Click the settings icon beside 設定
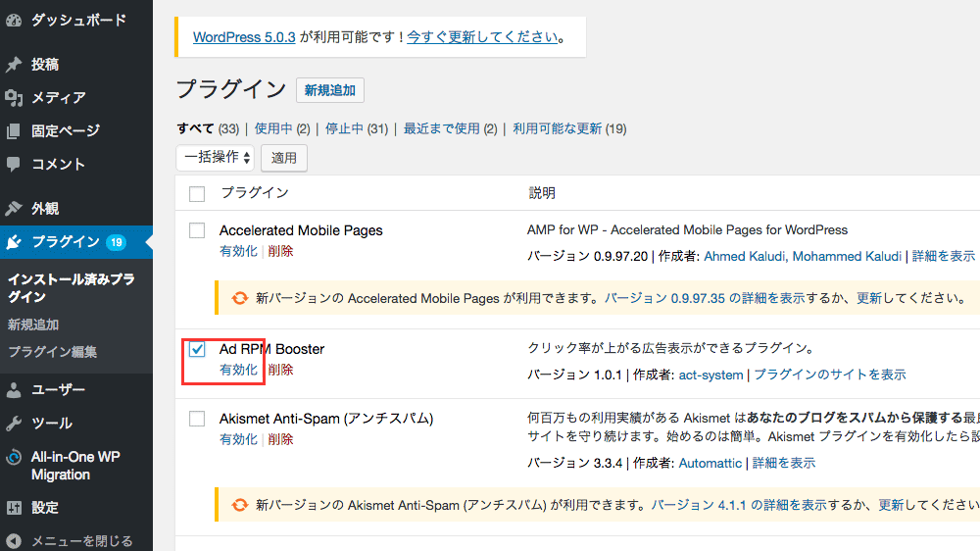 coord(14,508)
